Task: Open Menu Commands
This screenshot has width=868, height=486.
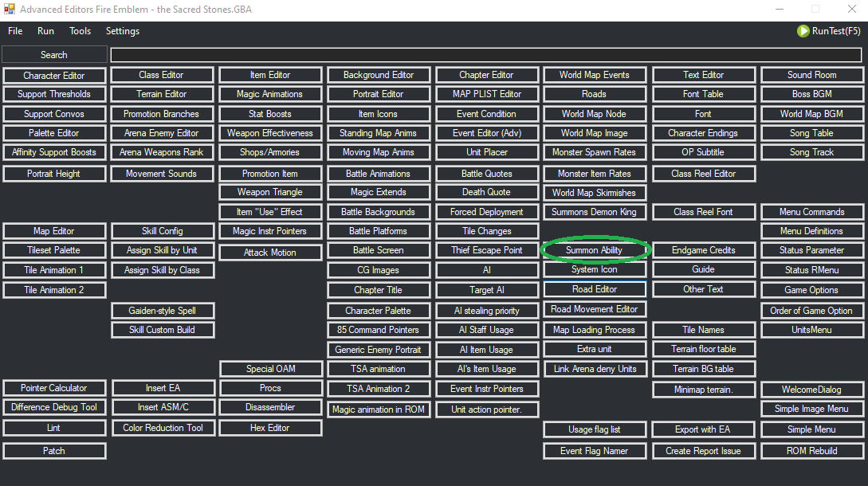Action: tap(811, 212)
